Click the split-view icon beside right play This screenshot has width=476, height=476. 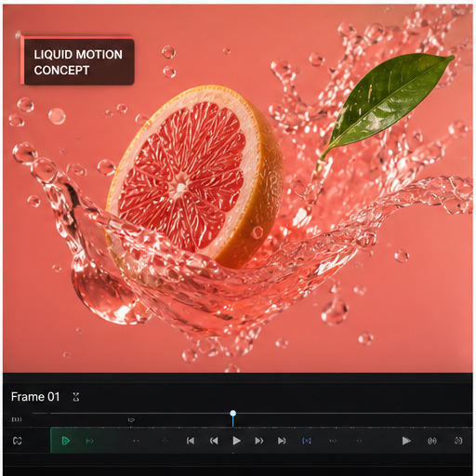432,441
